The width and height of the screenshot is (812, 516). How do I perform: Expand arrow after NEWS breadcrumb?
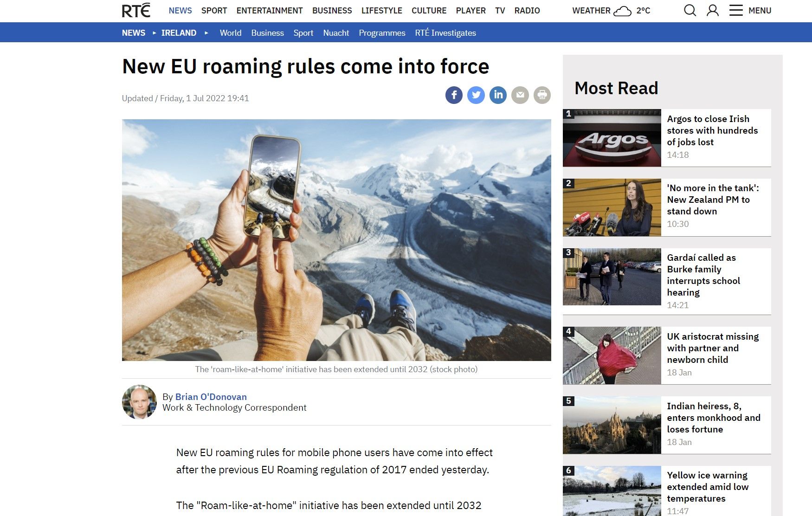pyautogui.click(x=155, y=33)
